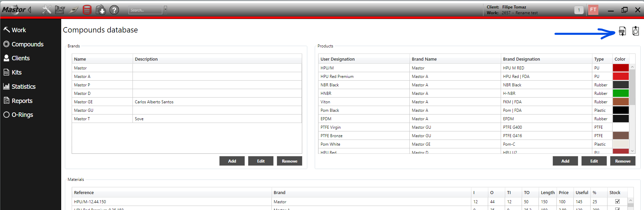Sort Brands by Description column header
The width and height of the screenshot is (644, 210).
point(217,59)
